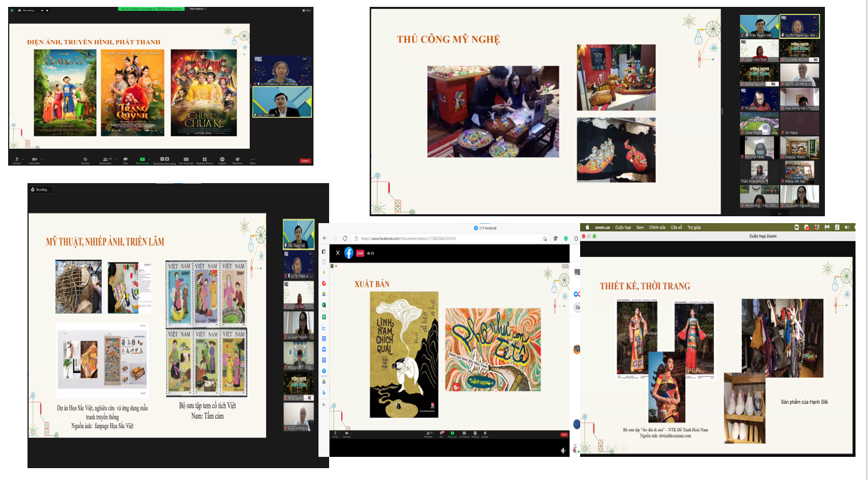Open Trợ giúp menu in macOS menu bar

(694, 227)
